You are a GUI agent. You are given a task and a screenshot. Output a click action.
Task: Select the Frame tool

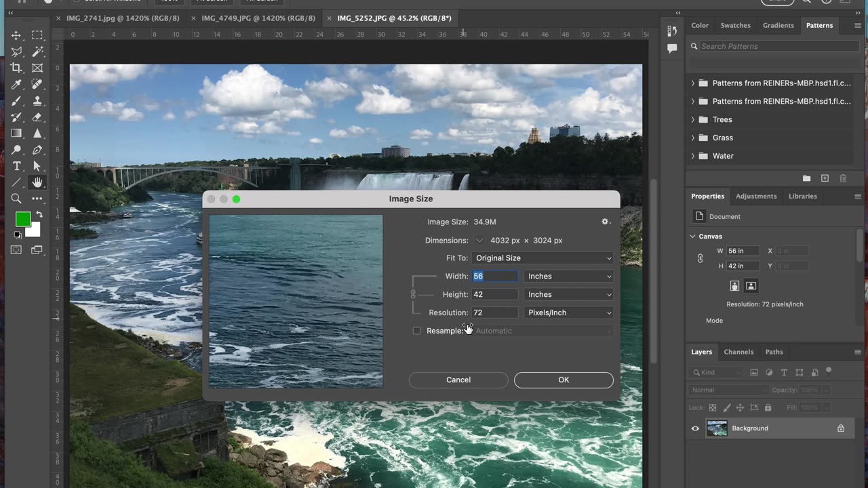37,68
